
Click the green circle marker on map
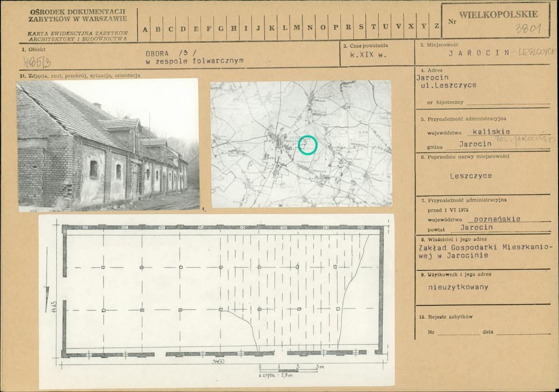[307, 145]
